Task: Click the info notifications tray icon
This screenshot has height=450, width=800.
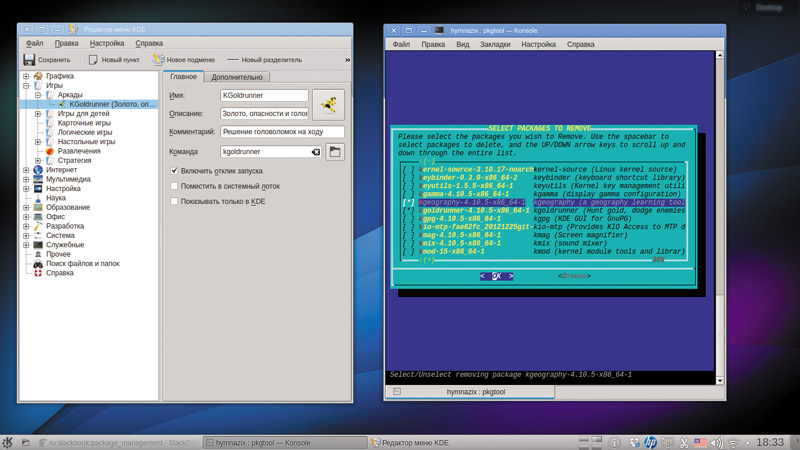Action: (x=615, y=443)
